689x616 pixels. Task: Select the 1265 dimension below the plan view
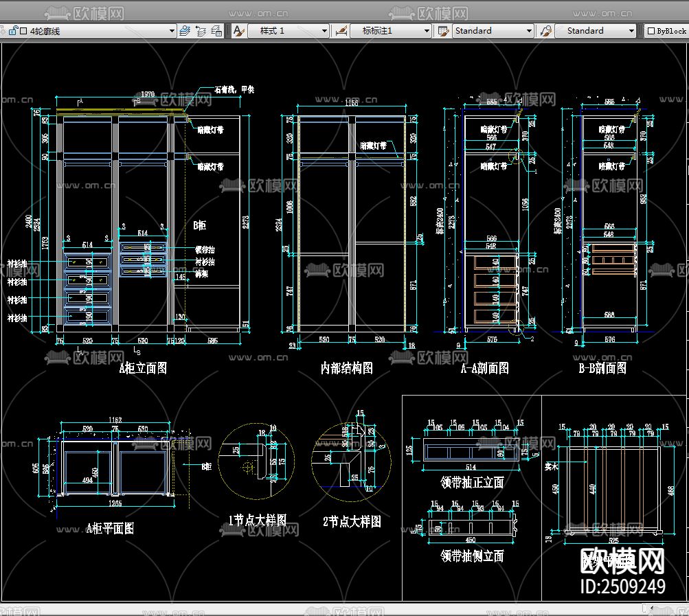click(x=115, y=503)
